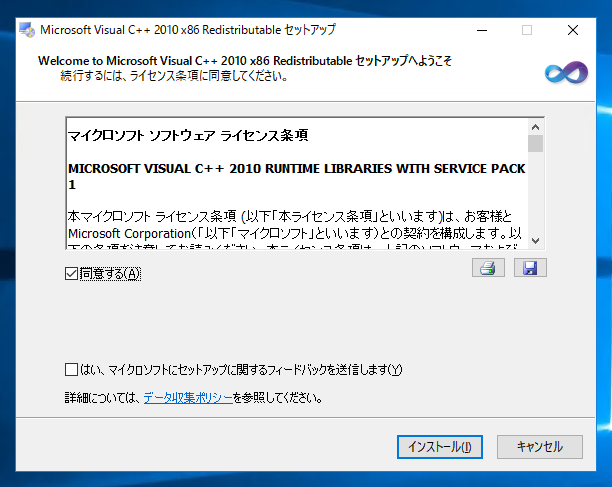Viewport: 612px width, 487px height.
Task: Click the マイクロソフト ソフトウェア ライセンス条項 heading
Action: (188, 135)
